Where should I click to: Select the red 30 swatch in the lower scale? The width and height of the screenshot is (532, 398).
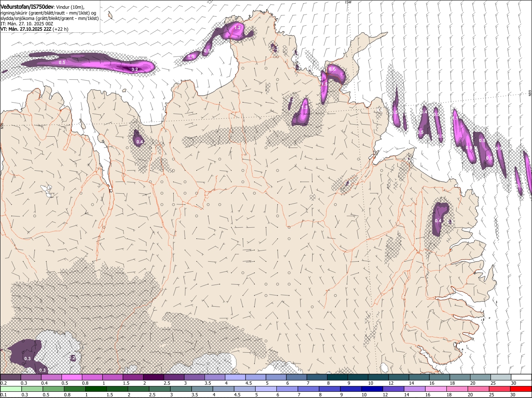pyautogui.click(x=521, y=389)
